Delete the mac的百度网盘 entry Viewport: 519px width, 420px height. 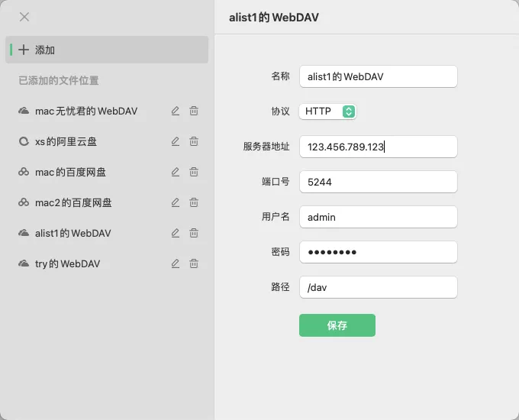[x=194, y=172]
